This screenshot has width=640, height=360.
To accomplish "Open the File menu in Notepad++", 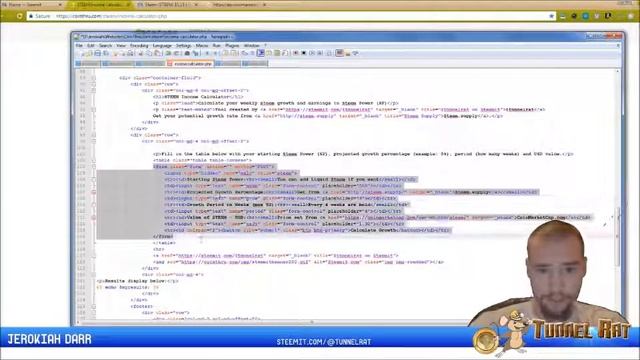I will [79, 46].
